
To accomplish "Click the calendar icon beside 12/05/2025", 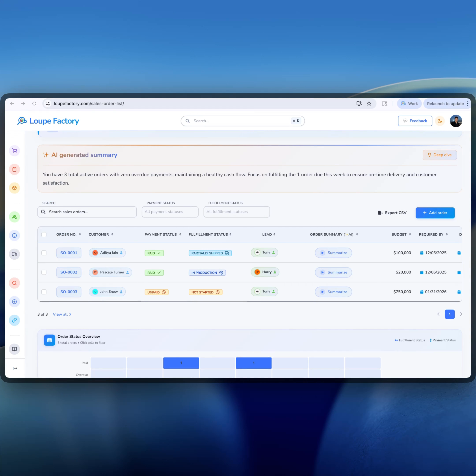I will pyautogui.click(x=422, y=253).
